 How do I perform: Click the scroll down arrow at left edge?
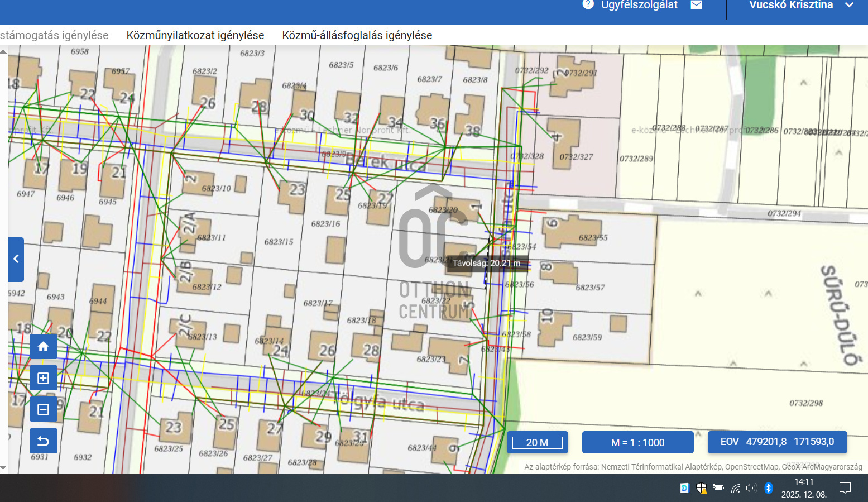3,468
